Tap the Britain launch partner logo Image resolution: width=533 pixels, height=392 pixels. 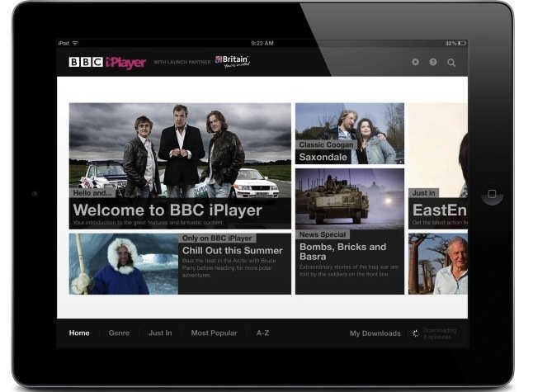(232, 62)
